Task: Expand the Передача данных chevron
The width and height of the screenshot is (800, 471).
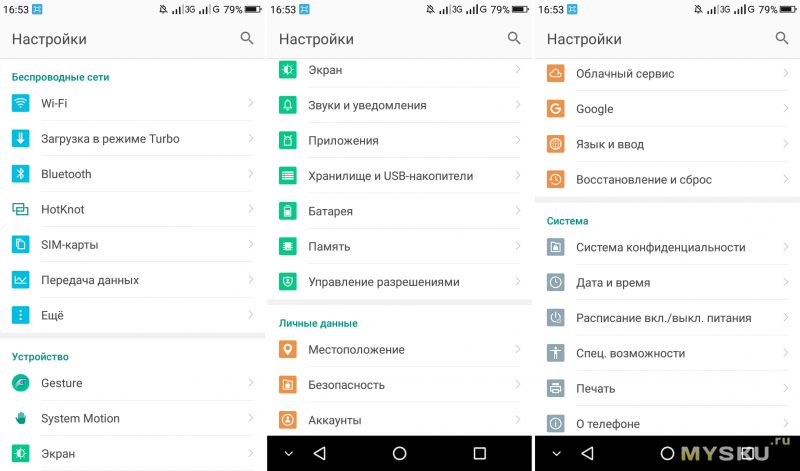Action: tap(251, 280)
